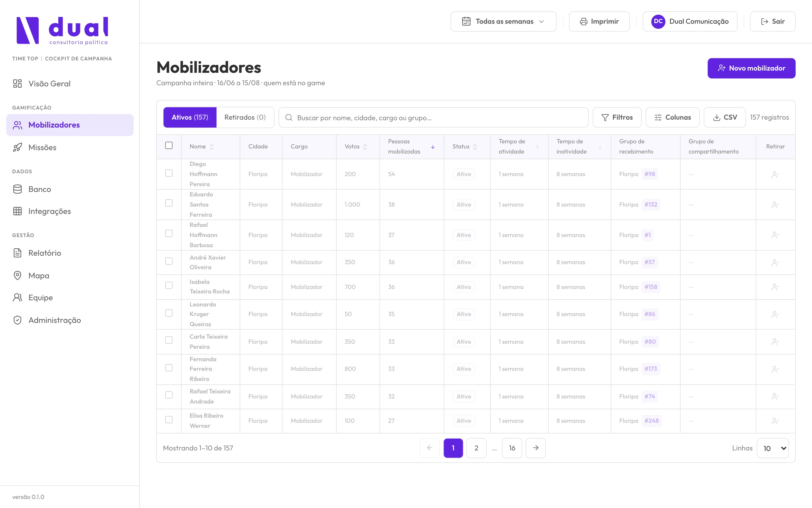Click the name Fernanda Ferreira Ribeiro

[x=203, y=369]
